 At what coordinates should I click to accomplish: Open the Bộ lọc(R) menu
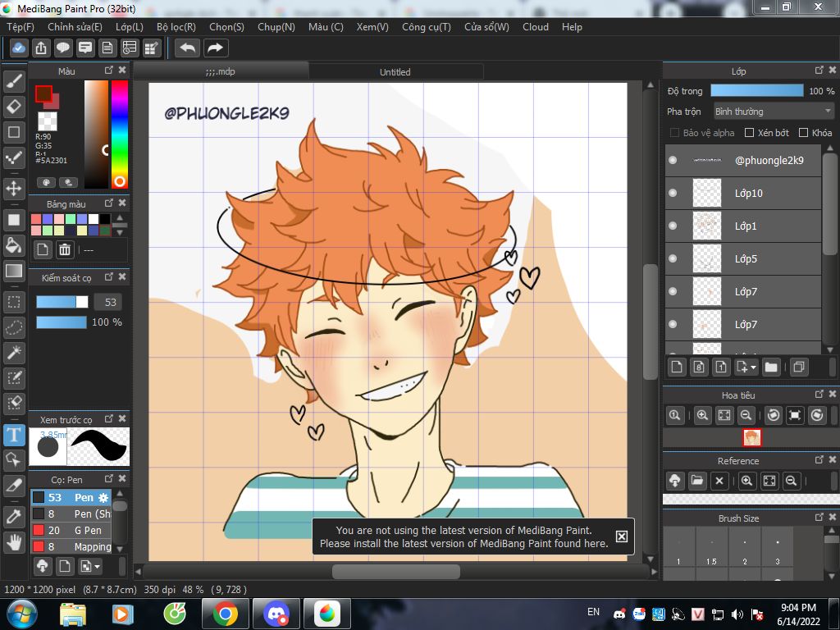click(x=176, y=27)
